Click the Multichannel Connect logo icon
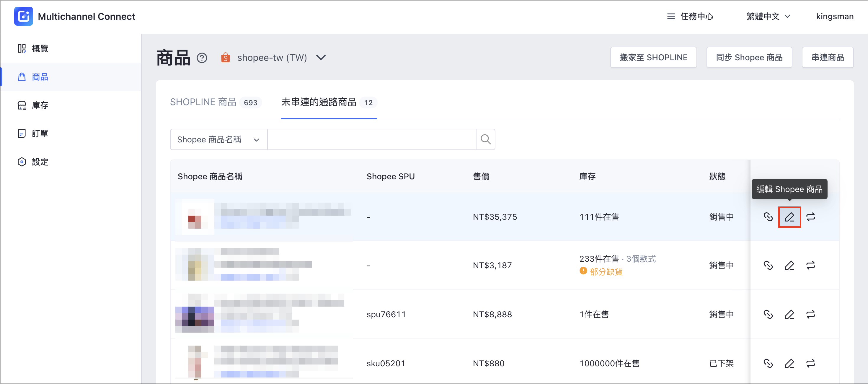 pyautogui.click(x=24, y=16)
